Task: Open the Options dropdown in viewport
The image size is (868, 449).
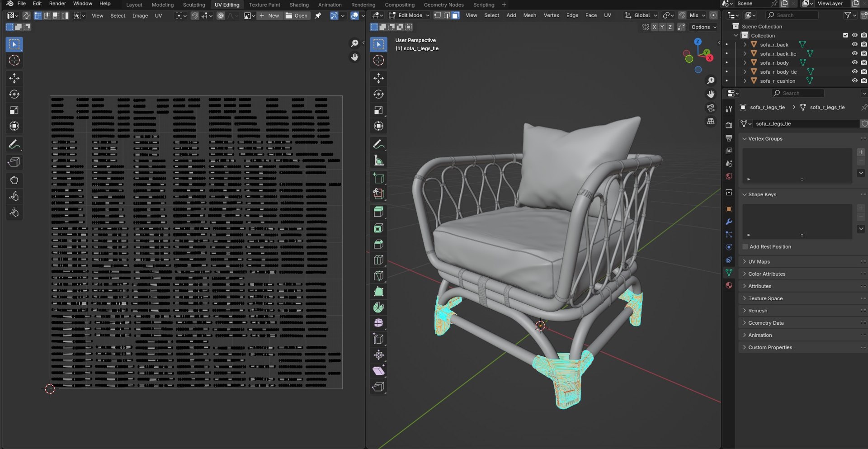Action: (x=703, y=27)
